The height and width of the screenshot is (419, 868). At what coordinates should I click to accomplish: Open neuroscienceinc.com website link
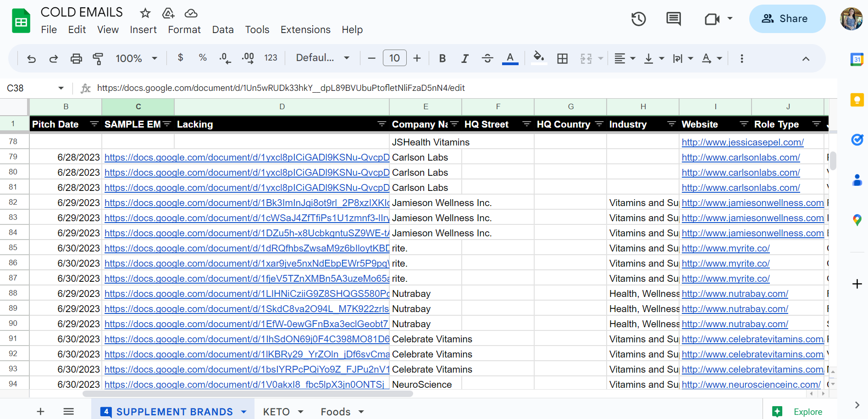pyautogui.click(x=751, y=385)
